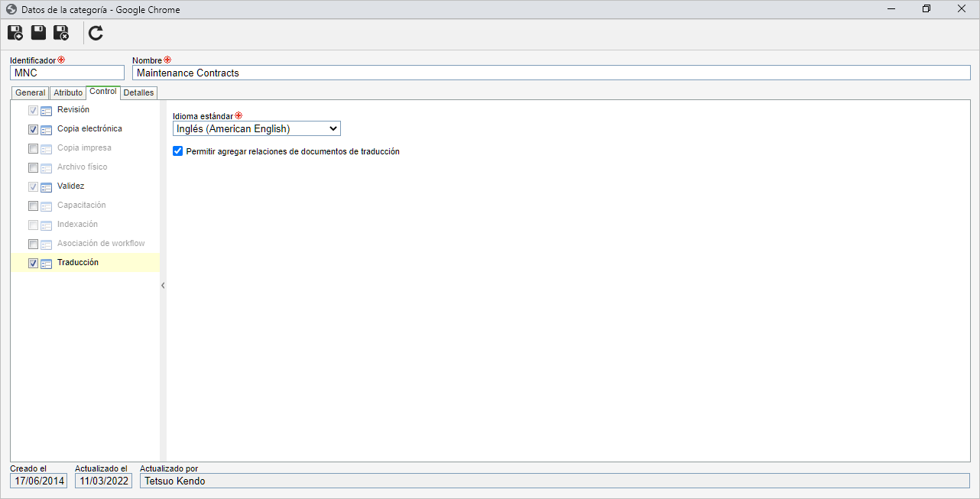Click the Chrome globe icon in title bar
Screen dimensions: 980x499
click(x=11, y=9)
